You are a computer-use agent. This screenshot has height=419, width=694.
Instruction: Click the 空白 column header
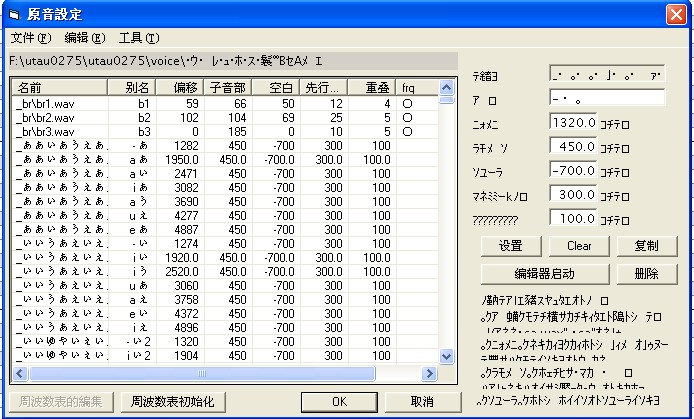click(x=276, y=88)
